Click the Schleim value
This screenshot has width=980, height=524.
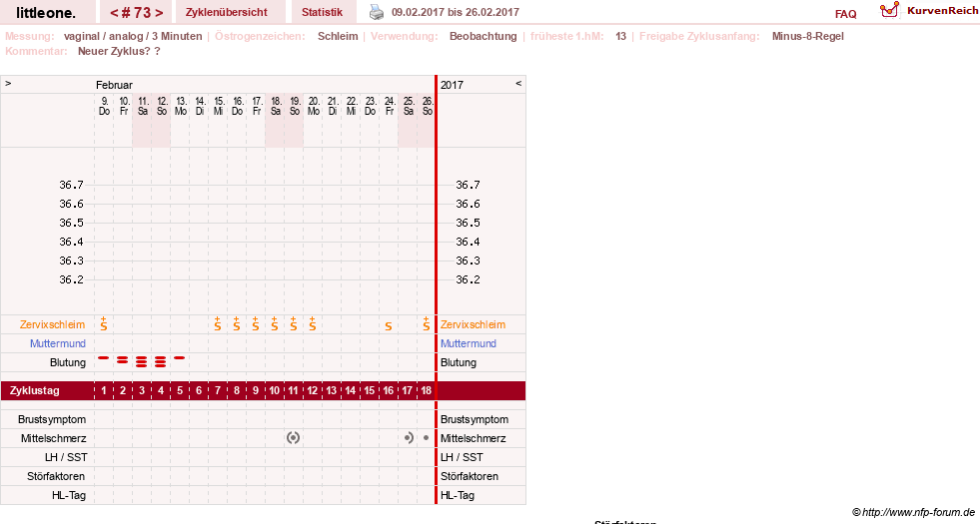(338, 36)
